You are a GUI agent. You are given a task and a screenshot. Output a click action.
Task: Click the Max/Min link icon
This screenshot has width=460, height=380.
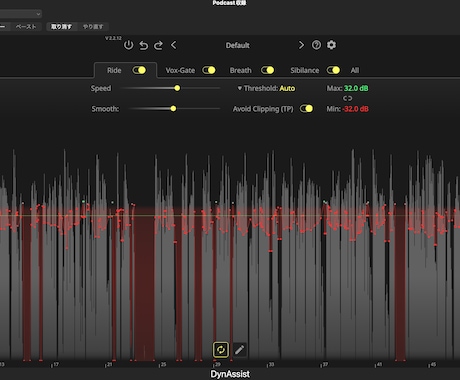coord(347,98)
